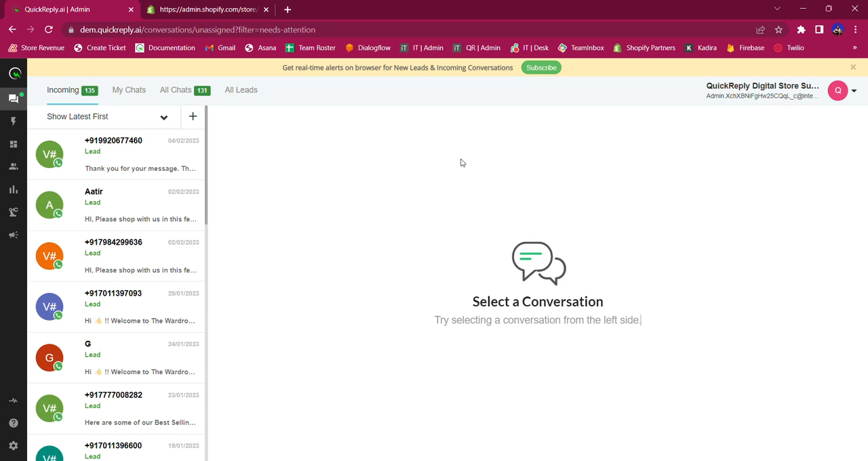This screenshot has height=461, width=868.
Task: Open the Conversations panel in sidebar
Action: pos(14,98)
